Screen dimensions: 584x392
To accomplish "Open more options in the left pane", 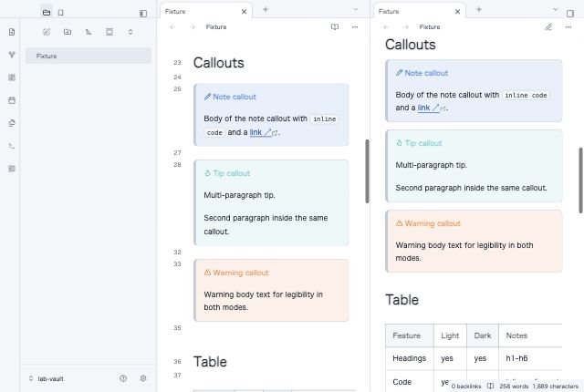I will coord(355,26).
